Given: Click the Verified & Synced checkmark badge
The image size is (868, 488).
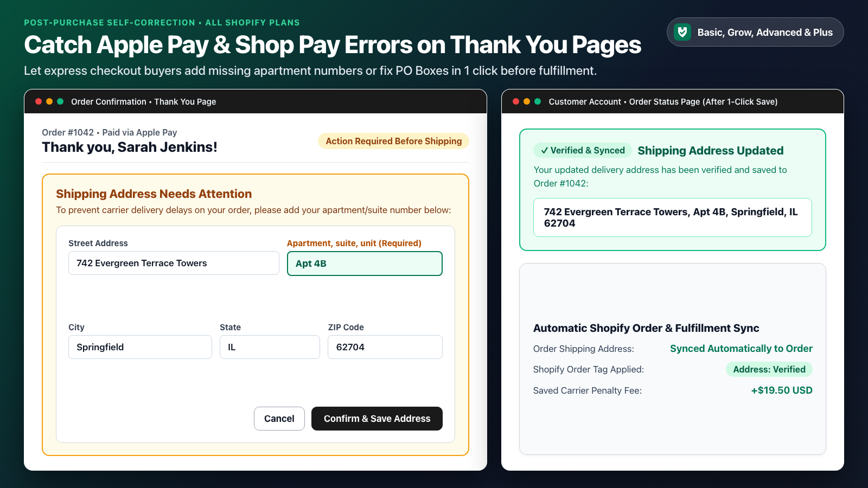Looking at the screenshot, I should (583, 150).
